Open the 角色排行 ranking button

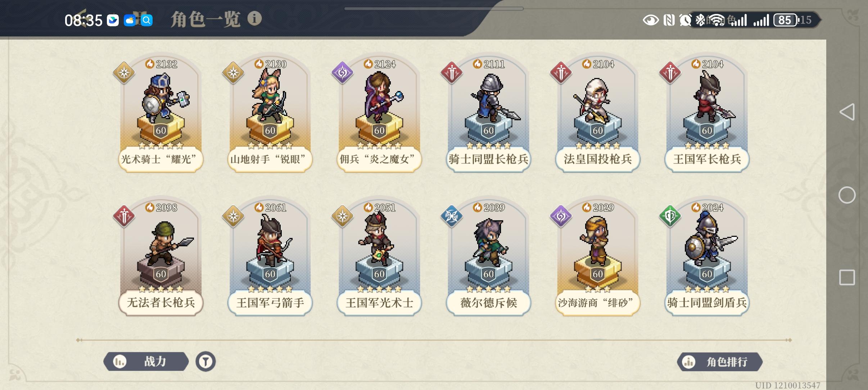pos(720,362)
